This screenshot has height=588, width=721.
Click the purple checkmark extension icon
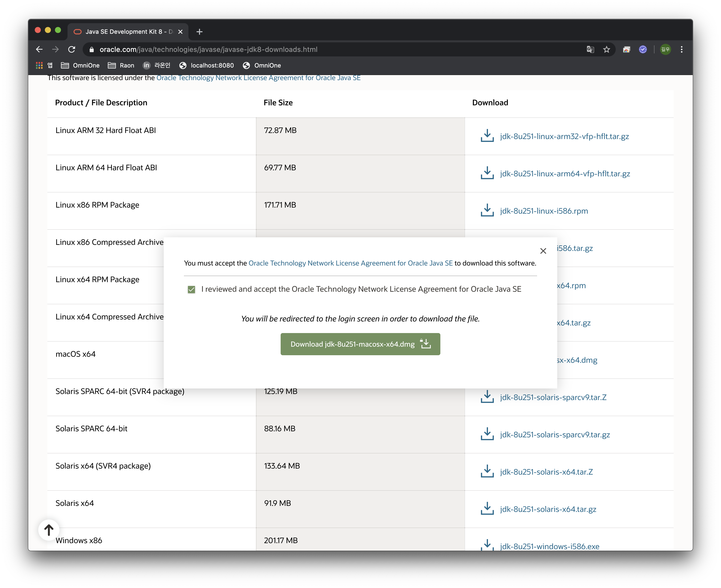[x=642, y=49]
